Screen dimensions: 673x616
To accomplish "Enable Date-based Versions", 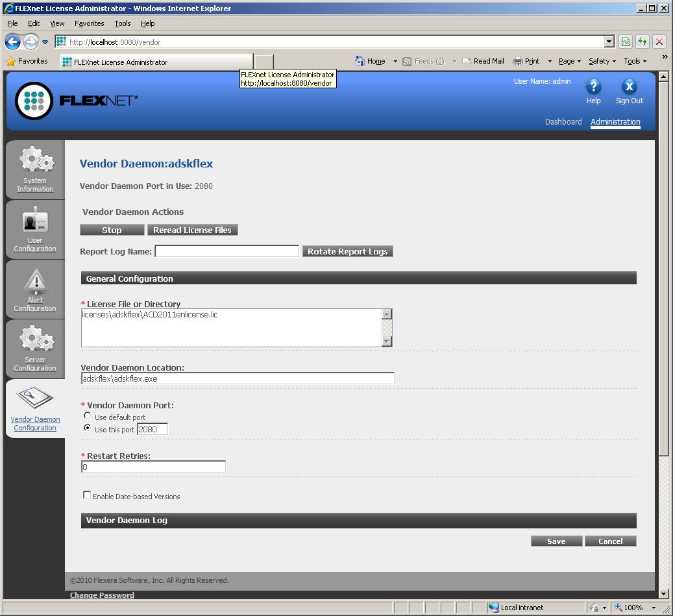I will [x=87, y=495].
